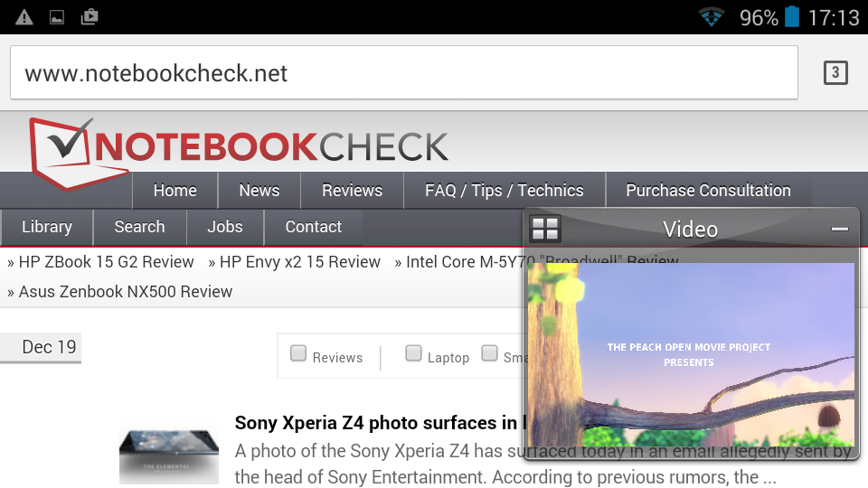Minimize the floating Video window
Image resolution: width=868 pixels, height=488 pixels.
840,229
